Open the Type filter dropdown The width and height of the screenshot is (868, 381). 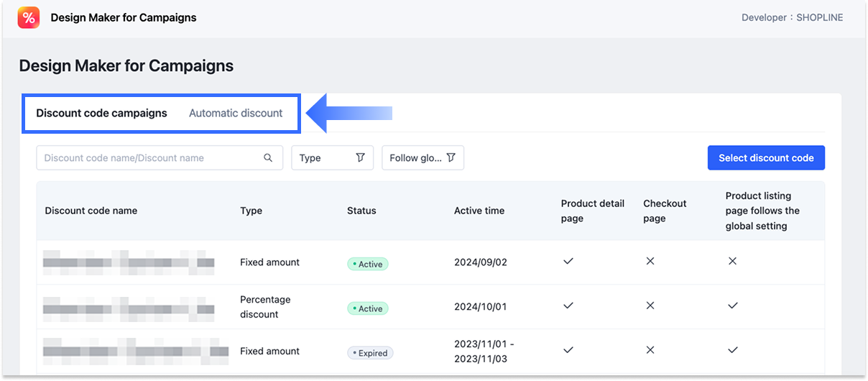coord(332,158)
